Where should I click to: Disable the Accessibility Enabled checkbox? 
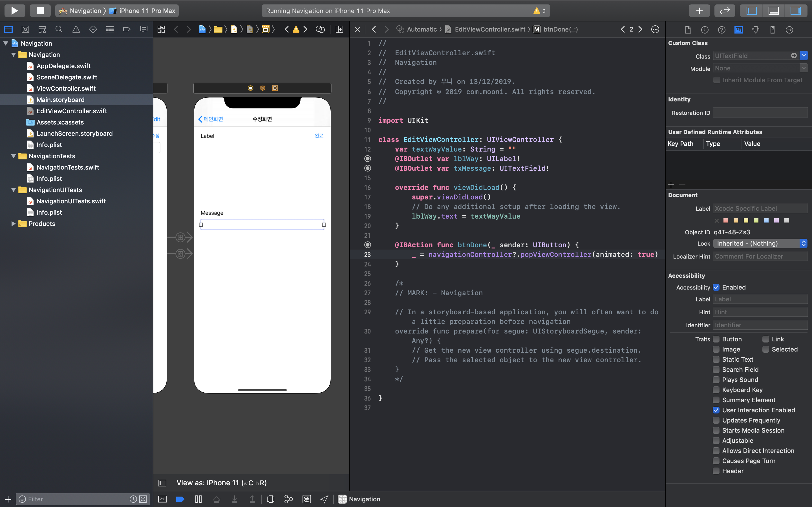point(716,287)
